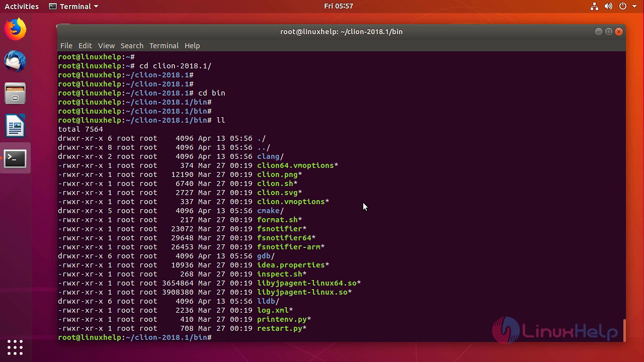Click the fsnotifier64* file name
Screen dimensions: 644x362
[x=286, y=238]
